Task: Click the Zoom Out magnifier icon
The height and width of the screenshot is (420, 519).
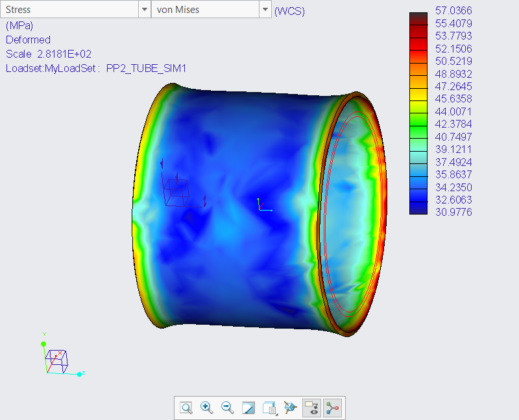Action: [x=227, y=408]
